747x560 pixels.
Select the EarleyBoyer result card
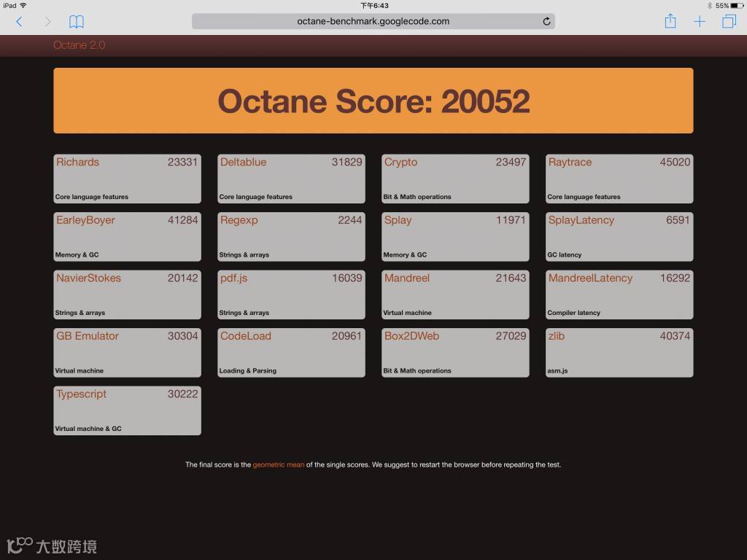point(127,237)
